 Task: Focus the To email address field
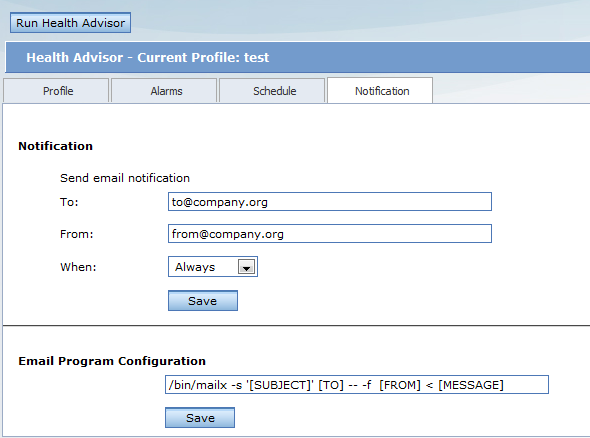click(330, 202)
